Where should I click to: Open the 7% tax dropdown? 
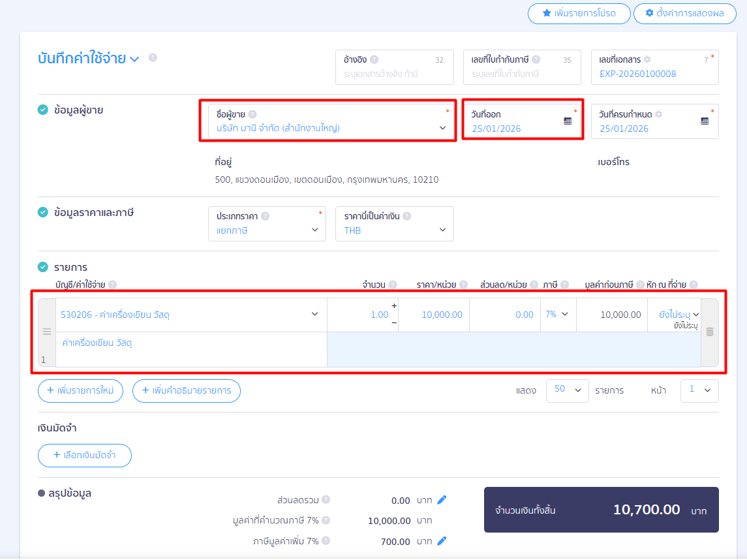pyautogui.click(x=558, y=315)
